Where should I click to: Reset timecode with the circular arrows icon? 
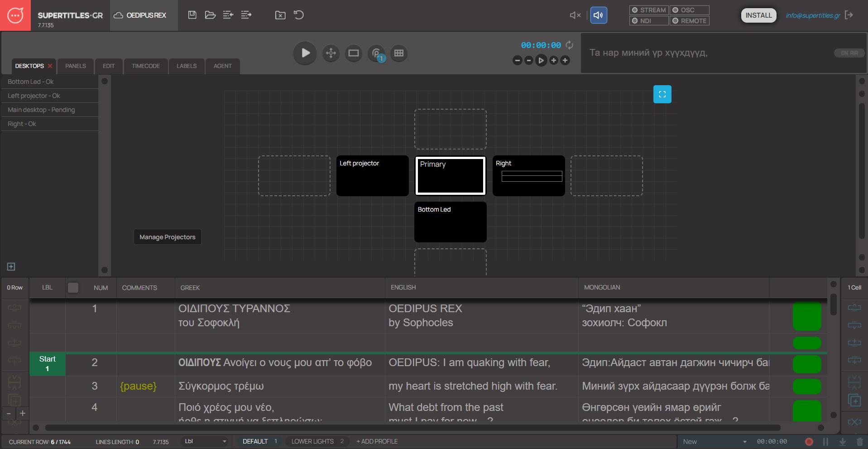(x=570, y=45)
